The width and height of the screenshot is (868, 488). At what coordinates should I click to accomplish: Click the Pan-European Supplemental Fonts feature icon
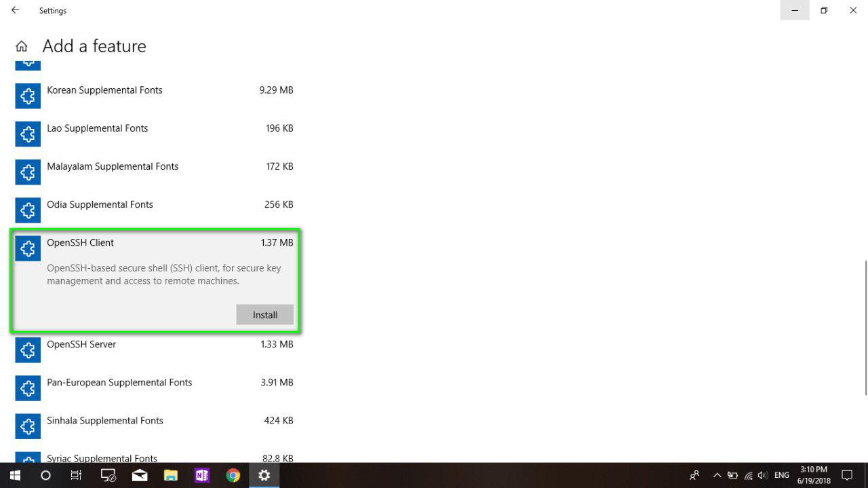click(x=28, y=388)
